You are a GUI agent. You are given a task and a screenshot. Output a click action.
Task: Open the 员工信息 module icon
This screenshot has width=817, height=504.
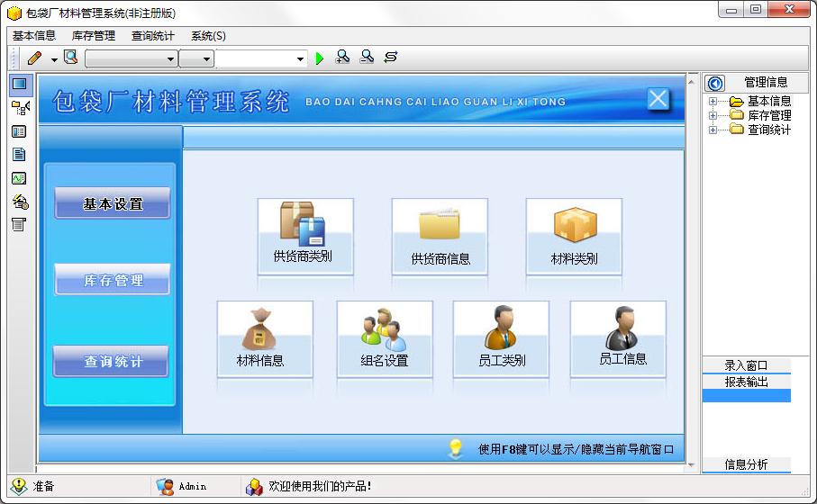(618, 338)
